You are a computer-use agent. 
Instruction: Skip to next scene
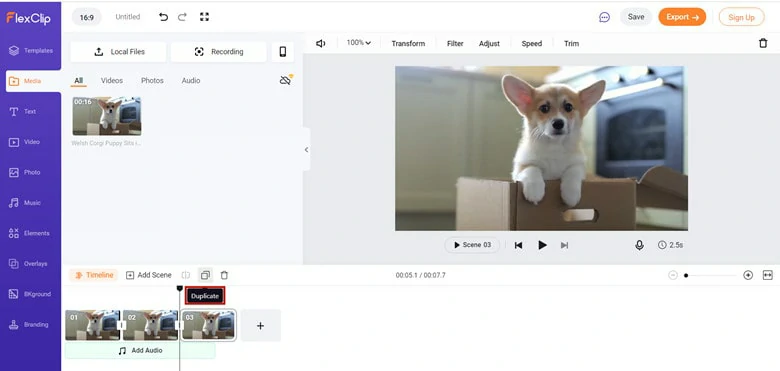pyautogui.click(x=564, y=245)
